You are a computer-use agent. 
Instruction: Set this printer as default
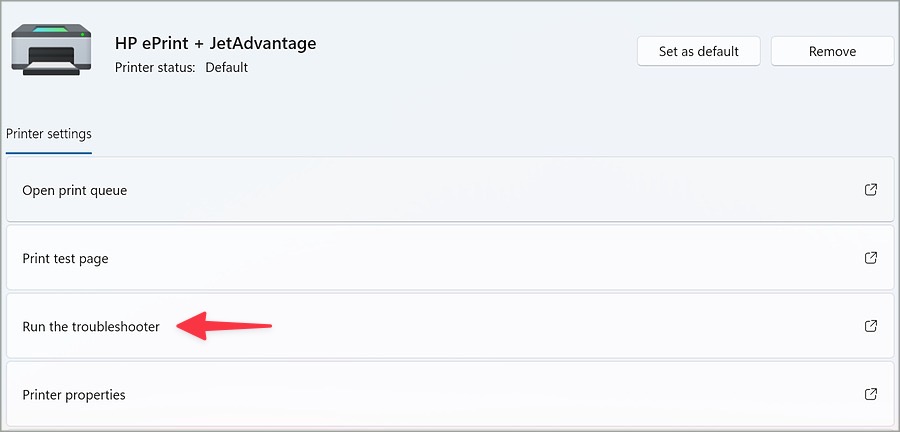tap(699, 51)
